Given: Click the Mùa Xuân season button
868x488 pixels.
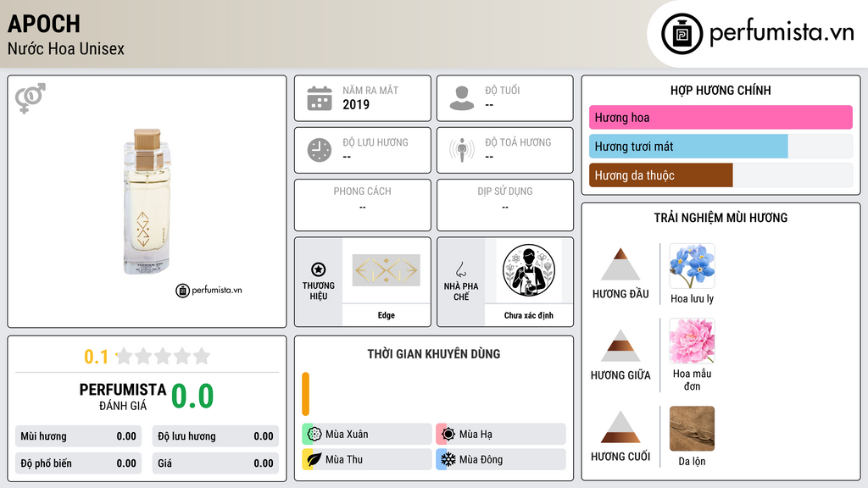Looking at the screenshot, I should (367, 434).
